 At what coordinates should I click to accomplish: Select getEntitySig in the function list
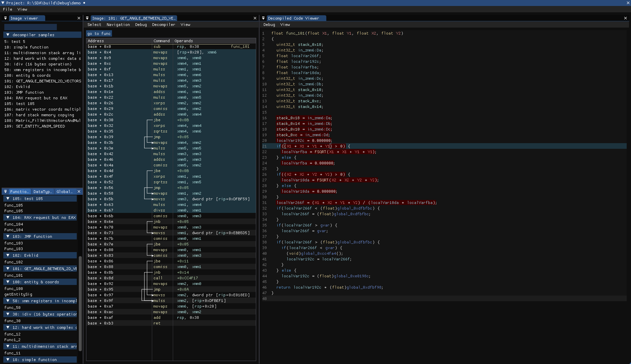(18, 294)
